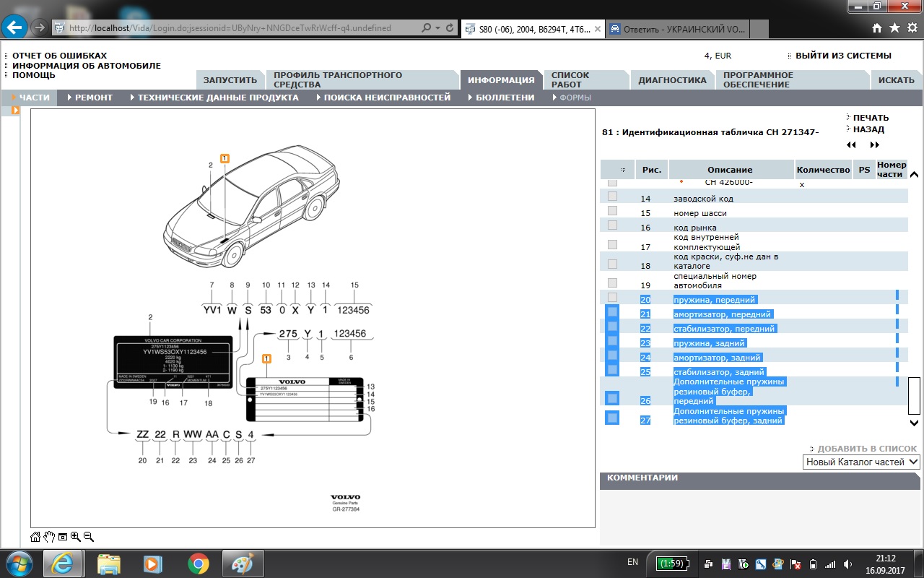Image resolution: width=924 pixels, height=578 pixels.
Task: Switch to the ДИАГНОСТИКА tab
Action: click(x=671, y=80)
